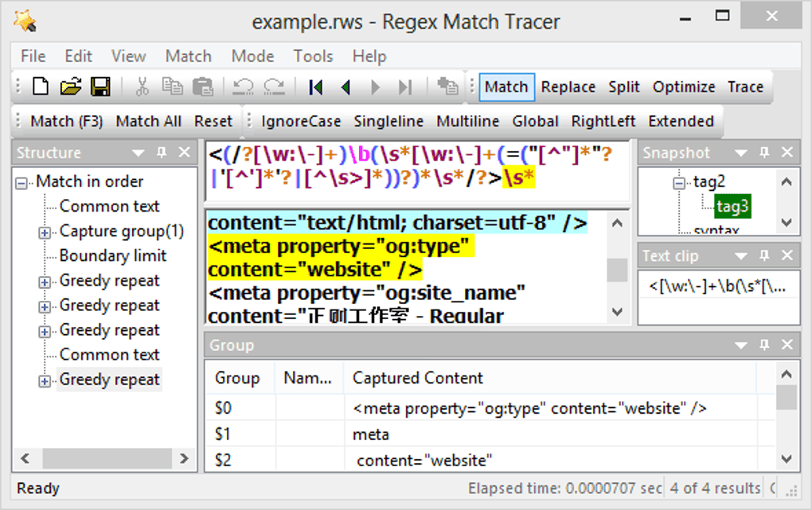Switch to Replace mode

568,87
